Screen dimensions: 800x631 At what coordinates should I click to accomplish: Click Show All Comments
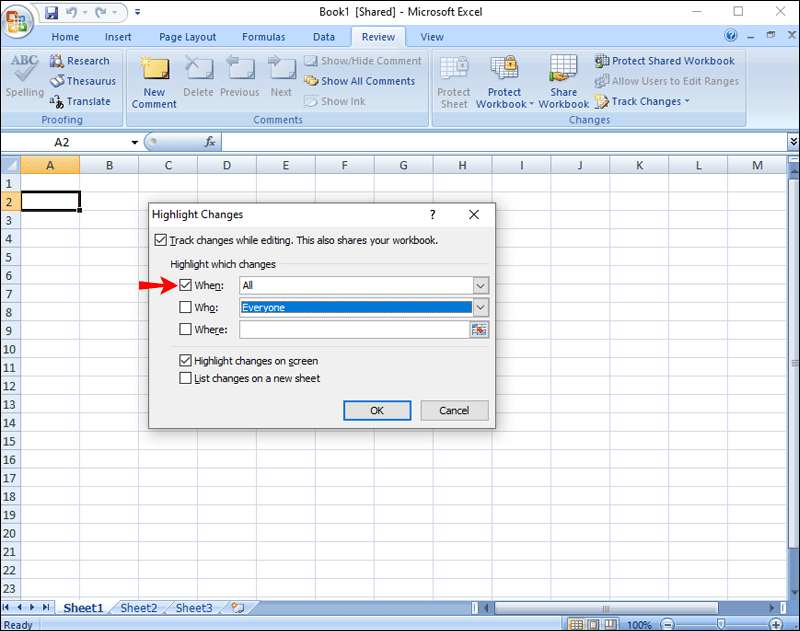[359, 81]
